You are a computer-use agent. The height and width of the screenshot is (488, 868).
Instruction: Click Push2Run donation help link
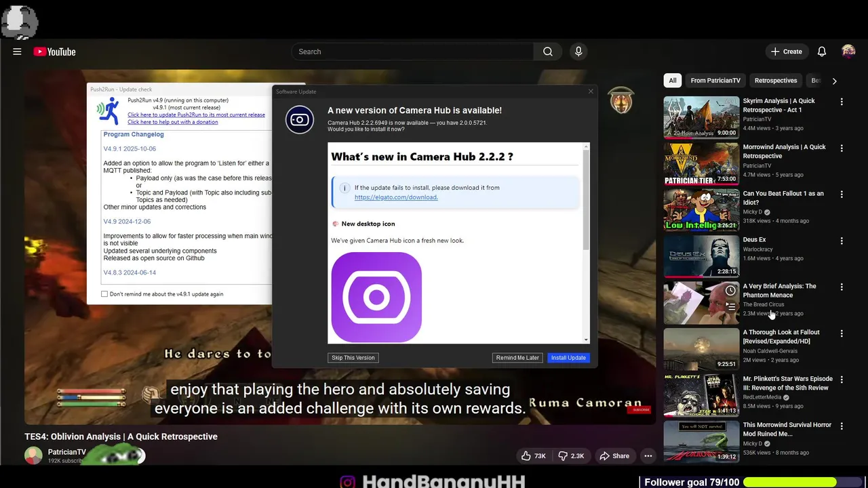coord(173,122)
